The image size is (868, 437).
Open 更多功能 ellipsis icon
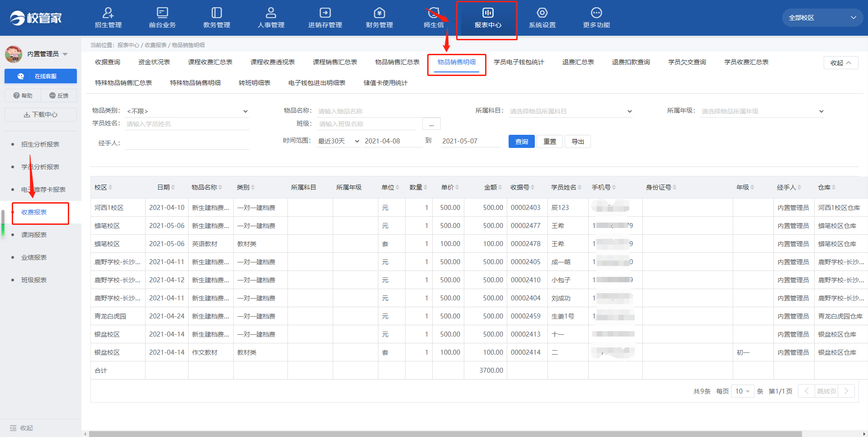click(x=596, y=13)
